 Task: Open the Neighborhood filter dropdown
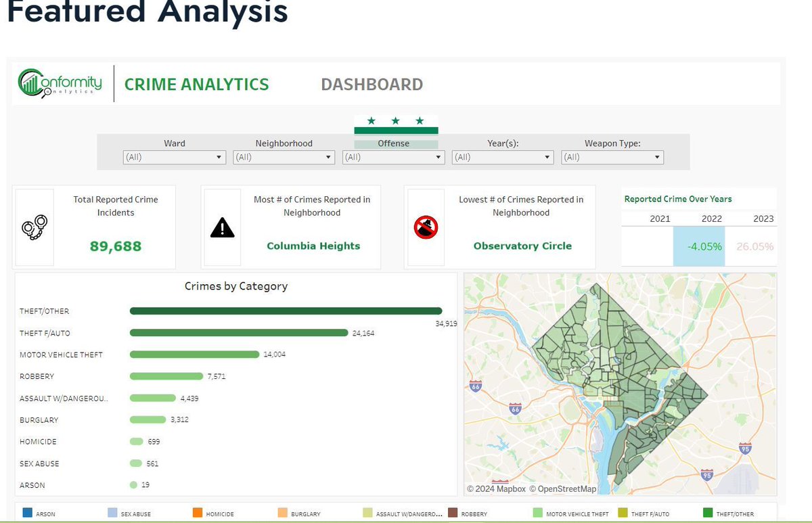pyautogui.click(x=284, y=157)
